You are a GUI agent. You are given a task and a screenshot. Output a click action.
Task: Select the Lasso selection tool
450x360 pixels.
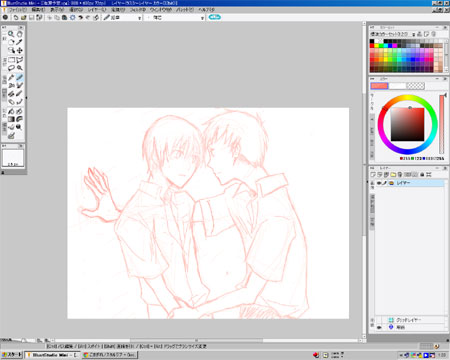pos(11,68)
